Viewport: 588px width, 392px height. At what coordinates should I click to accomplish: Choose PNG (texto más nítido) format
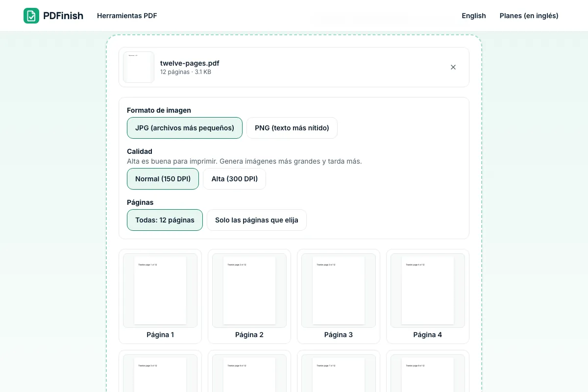(292, 128)
